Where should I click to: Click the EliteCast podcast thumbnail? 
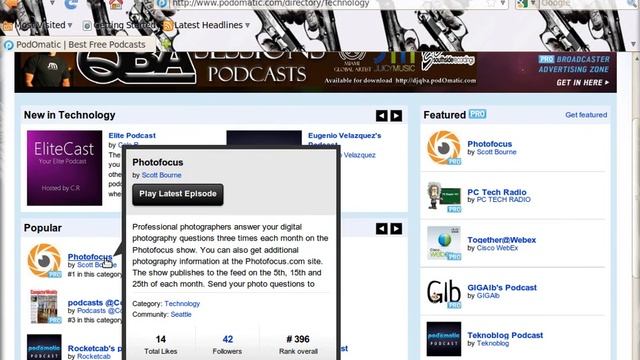(x=64, y=168)
